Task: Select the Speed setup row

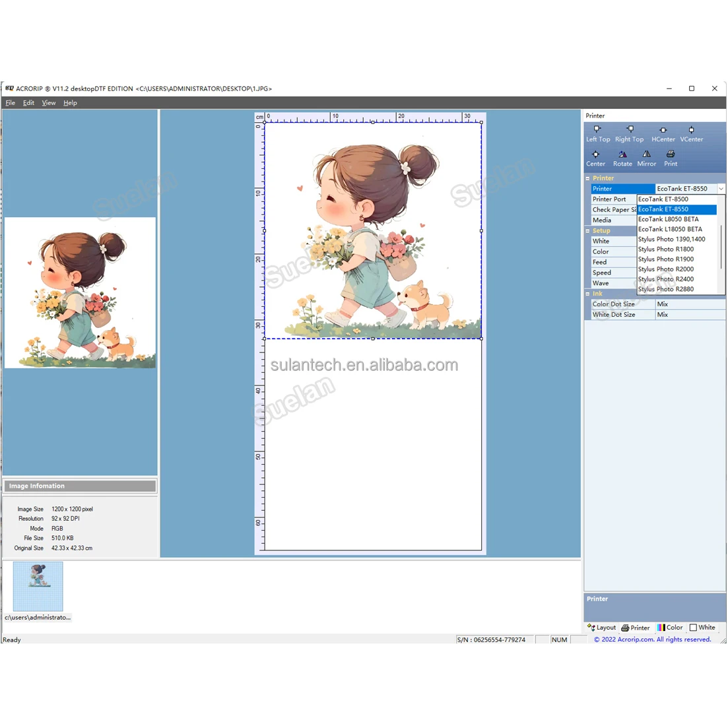Action: [613, 273]
